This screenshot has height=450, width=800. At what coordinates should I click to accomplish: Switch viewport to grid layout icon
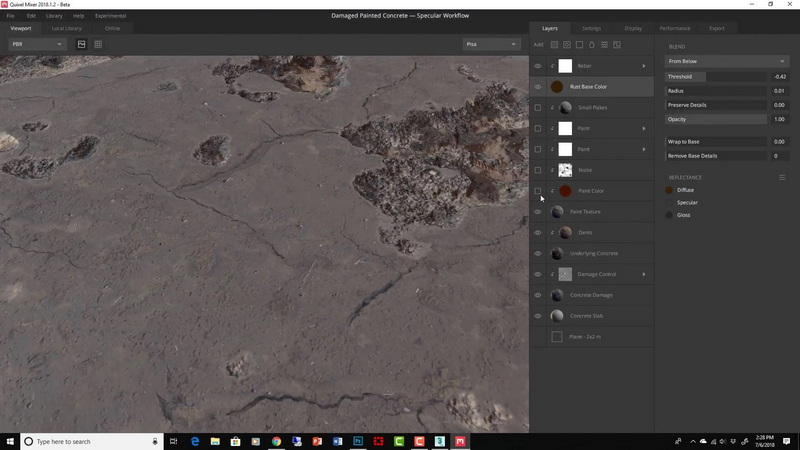click(x=98, y=44)
